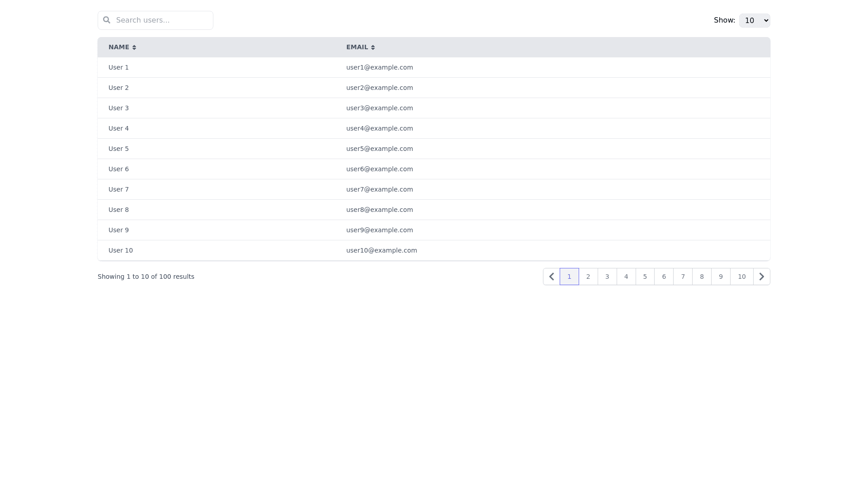868x488 pixels.
Task: Jump to page 3
Action: [607, 277]
